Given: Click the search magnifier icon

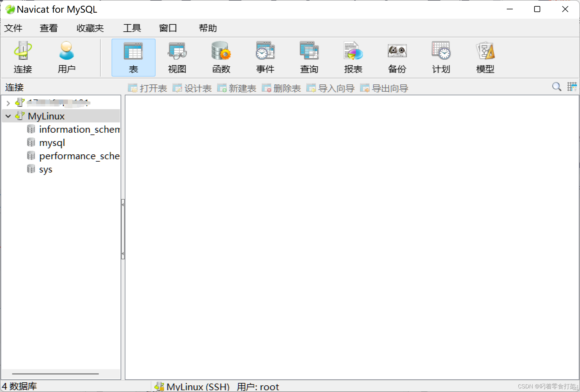Looking at the screenshot, I should tap(556, 87).
